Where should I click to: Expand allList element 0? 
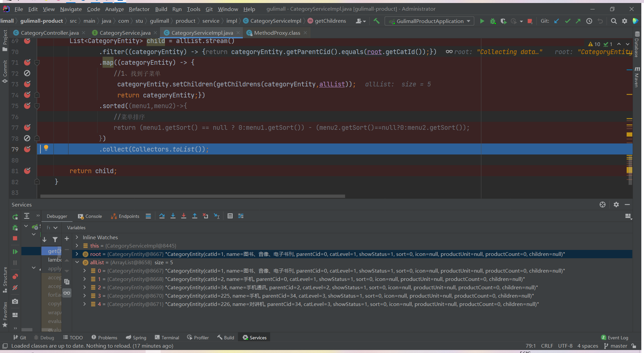pyautogui.click(x=85, y=271)
